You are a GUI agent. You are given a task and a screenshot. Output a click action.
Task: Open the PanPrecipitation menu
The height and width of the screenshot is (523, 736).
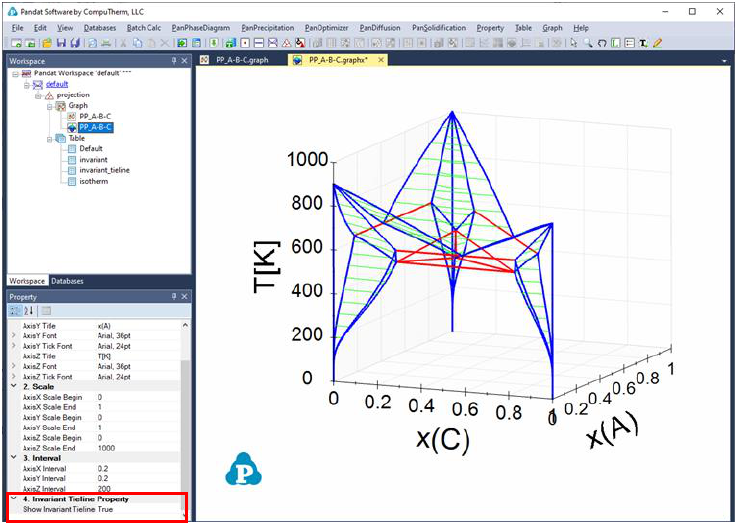pos(268,28)
